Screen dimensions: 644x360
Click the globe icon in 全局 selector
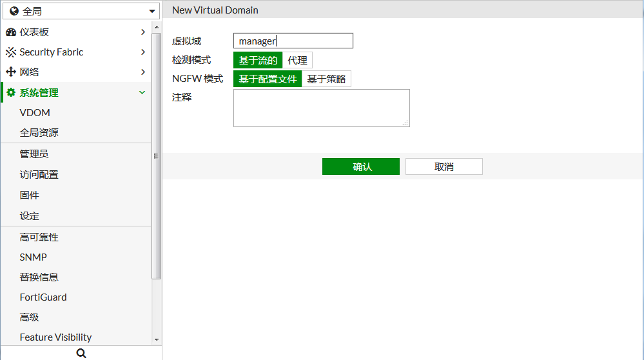click(x=14, y=11)
